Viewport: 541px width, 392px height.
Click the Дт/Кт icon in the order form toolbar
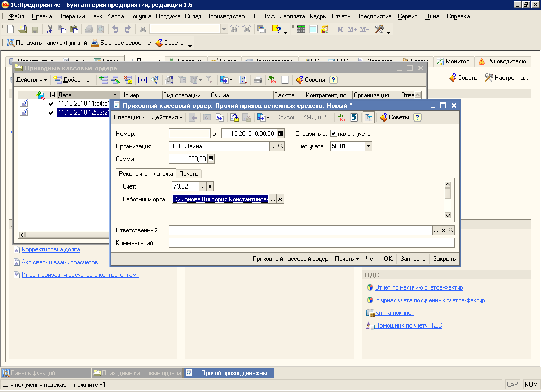click(342, 117)
